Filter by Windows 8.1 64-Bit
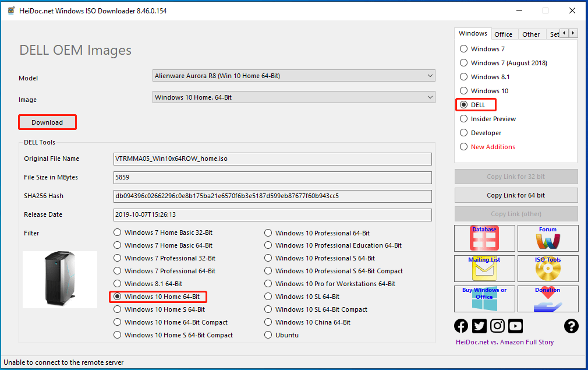 [148, 284]
